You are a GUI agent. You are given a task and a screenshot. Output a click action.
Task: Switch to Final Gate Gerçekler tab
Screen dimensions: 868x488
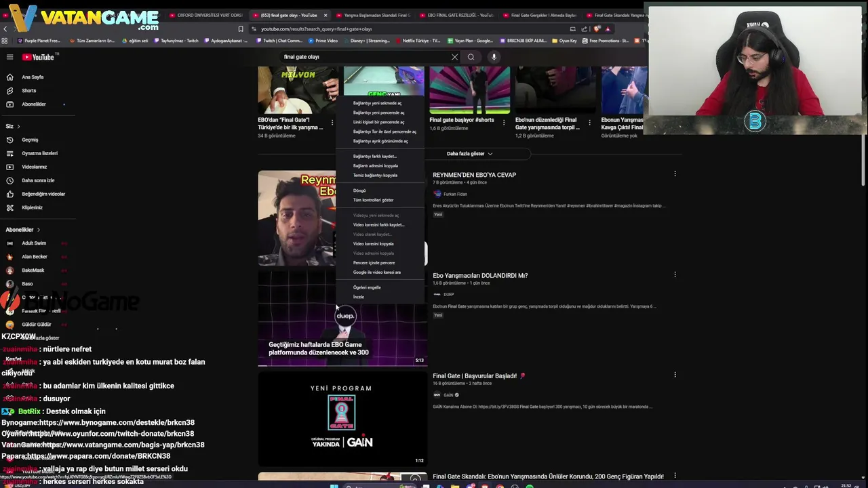click(x=539, y=15)
